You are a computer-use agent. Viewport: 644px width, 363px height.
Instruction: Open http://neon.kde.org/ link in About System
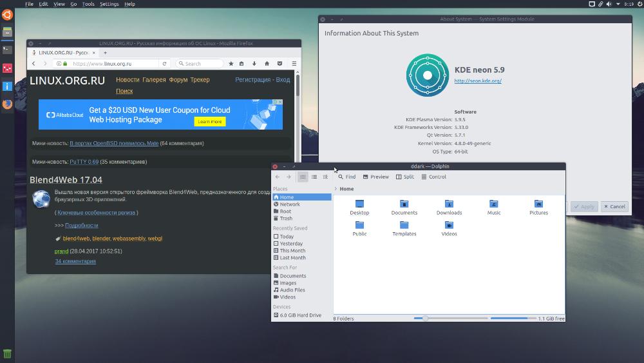pos(478,81)
